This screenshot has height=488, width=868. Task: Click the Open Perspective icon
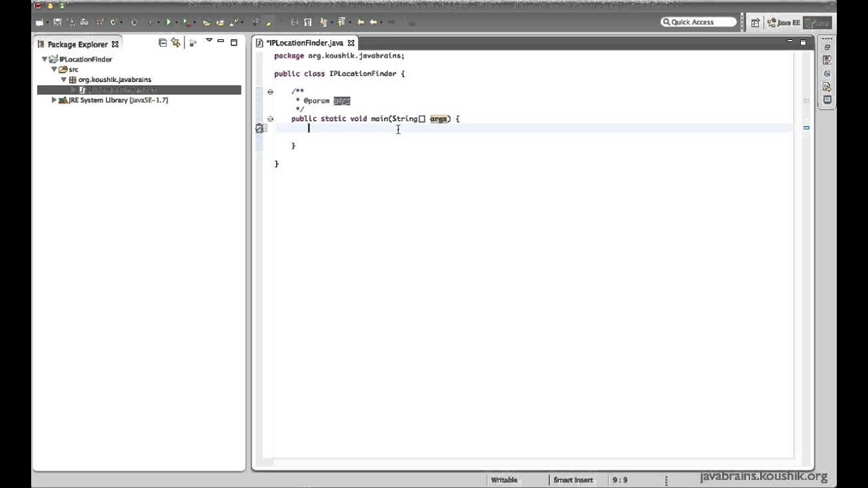pyautogui.click(x=755, y=22)
